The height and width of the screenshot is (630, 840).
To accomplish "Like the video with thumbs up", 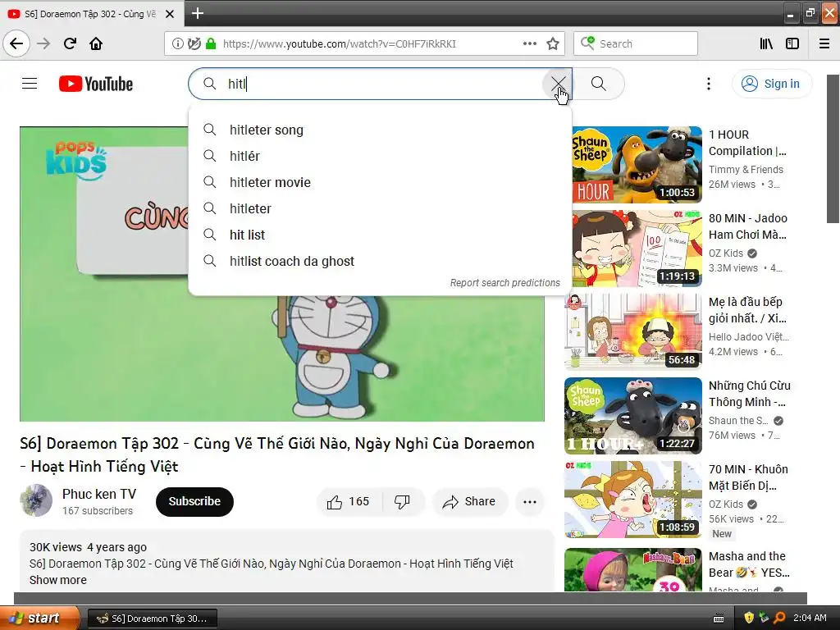I will pyautogui.click(x=349, y=501).
